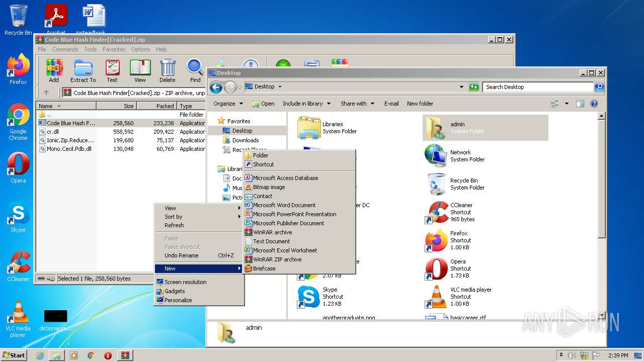The width and height of the screenshot is (644, 362).
Task: Click the Extract To toolbar icon
Action: tap(83, 71)
